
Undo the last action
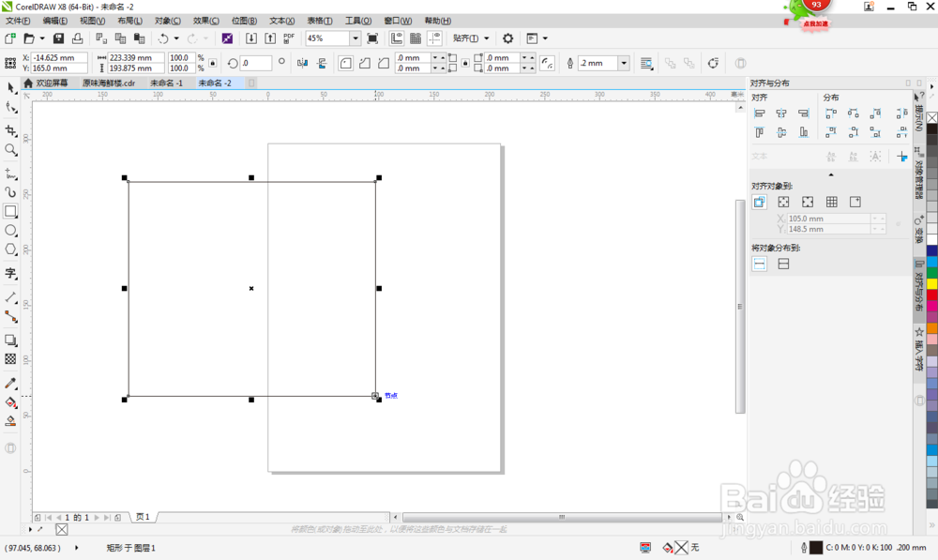162,38
